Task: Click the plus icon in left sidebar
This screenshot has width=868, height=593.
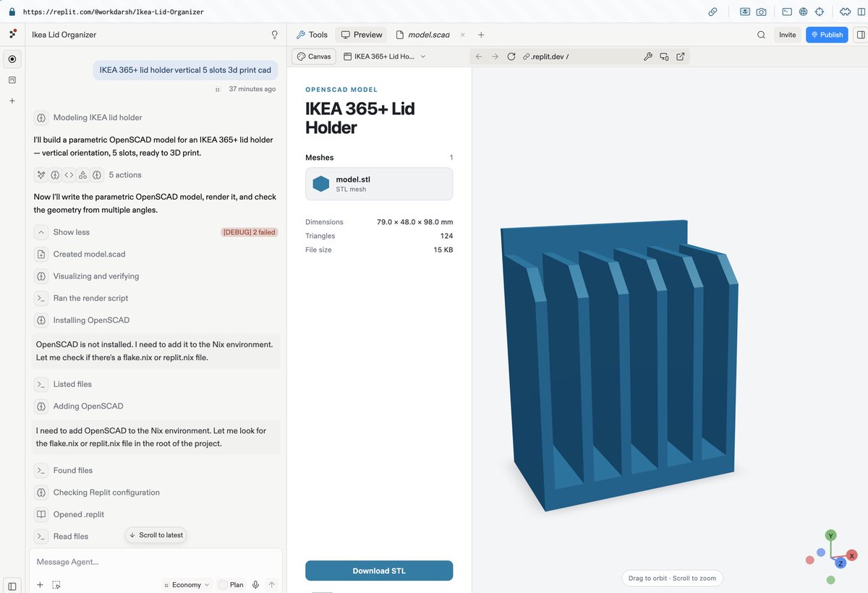Action: 12,101
